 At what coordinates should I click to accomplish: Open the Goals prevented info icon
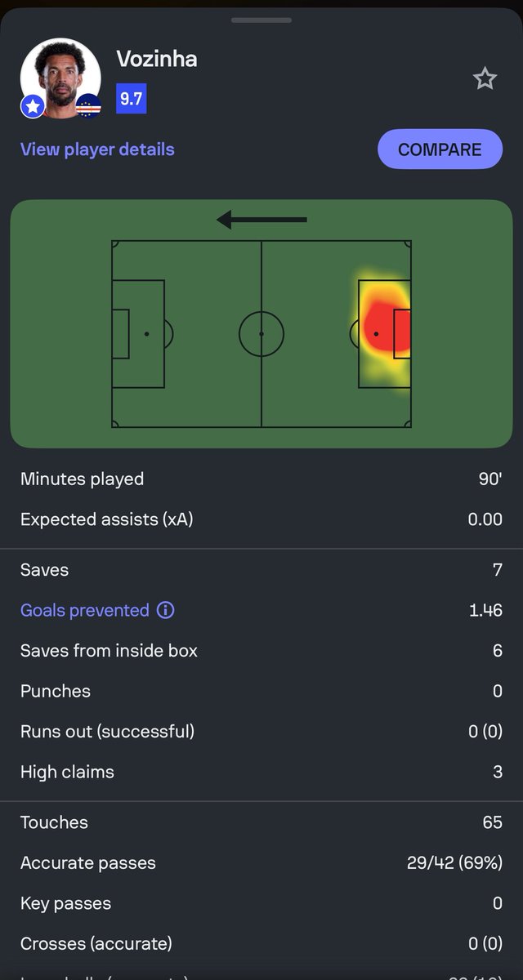[166, 610]
